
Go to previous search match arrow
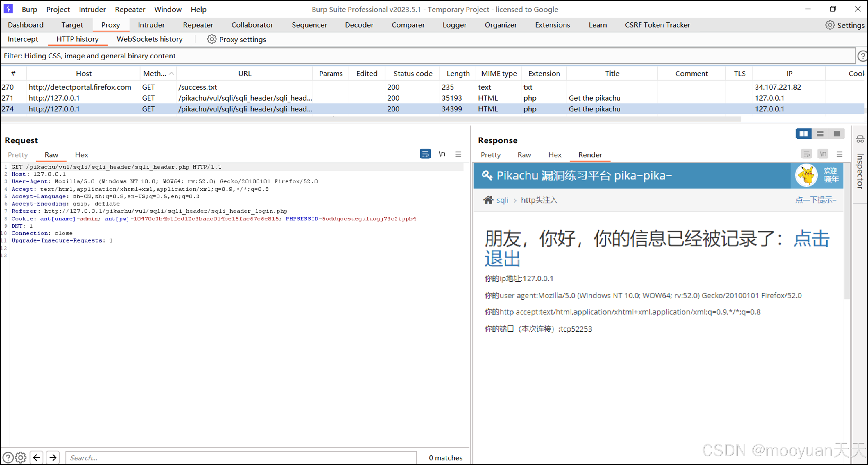[37, 457]
